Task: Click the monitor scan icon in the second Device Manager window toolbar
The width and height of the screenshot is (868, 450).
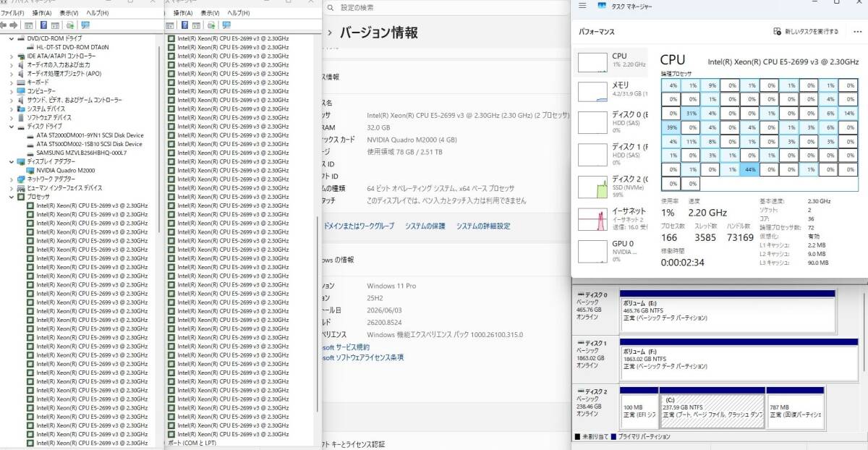Action: click(x=226, y=25)
